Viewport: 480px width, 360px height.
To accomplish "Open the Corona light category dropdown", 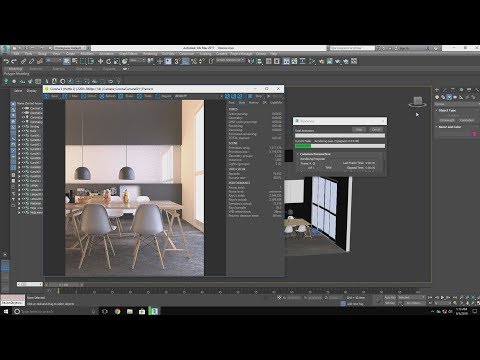I will click(456, 104).
